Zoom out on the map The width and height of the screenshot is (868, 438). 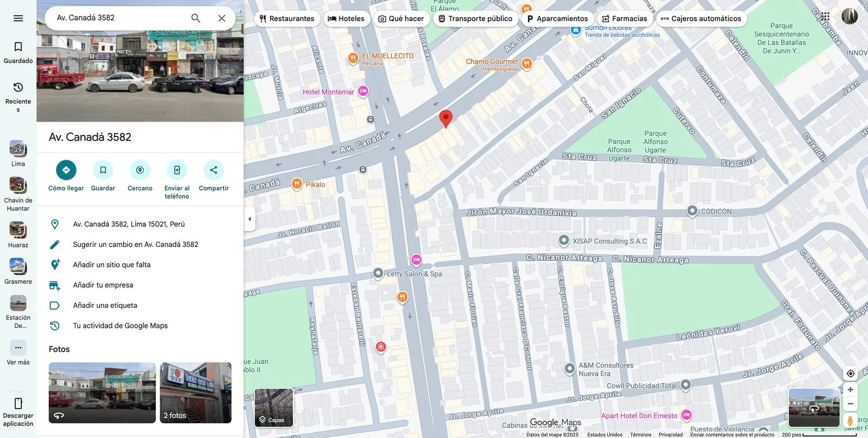click(850, 404)
